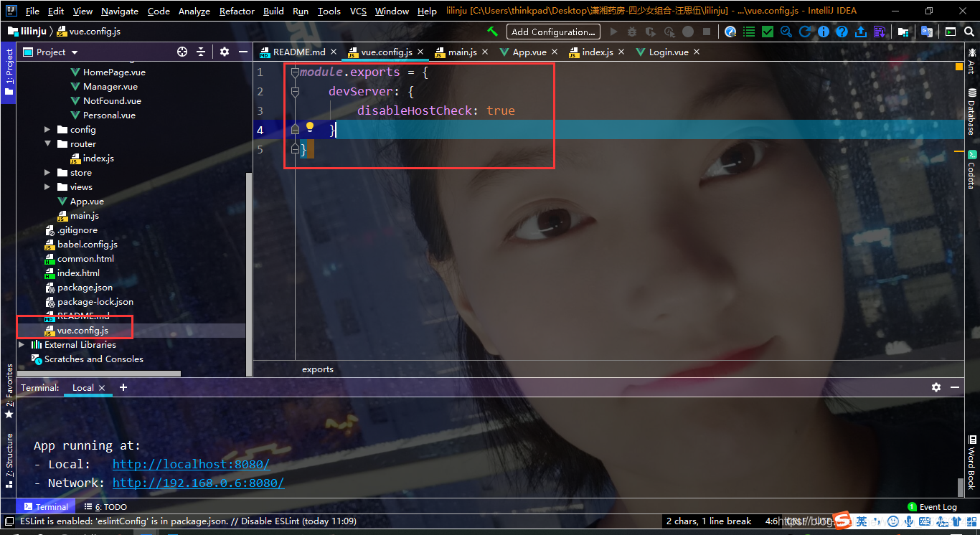
Task: Add new terminal session with plus icon
Action: pyautogui.click(x=123, y=387)
